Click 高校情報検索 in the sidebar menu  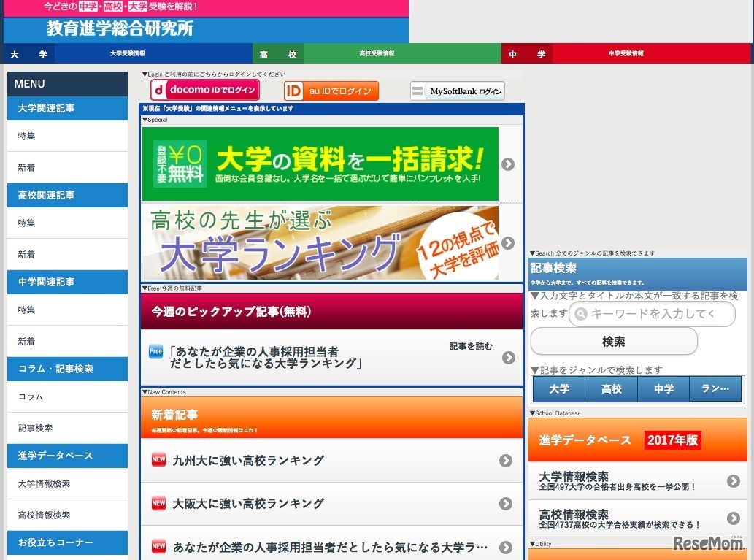pos(67,515)
